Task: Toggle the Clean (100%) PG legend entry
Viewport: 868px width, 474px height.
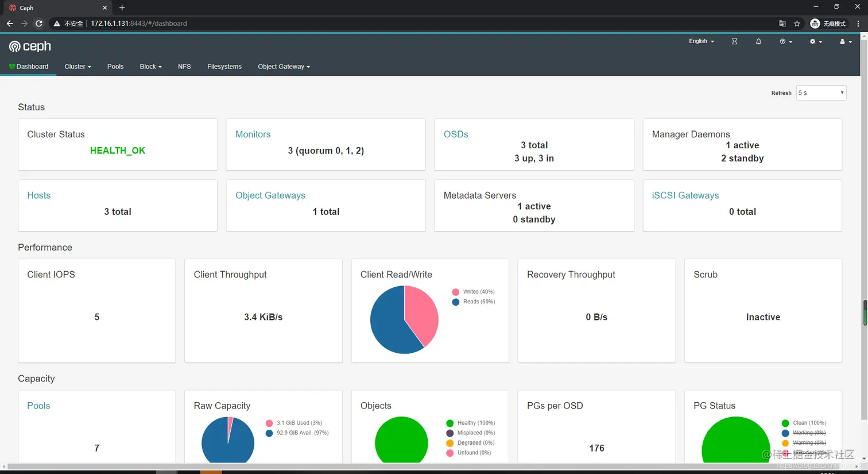Action: pyautogui.click(x=804, y=423)
